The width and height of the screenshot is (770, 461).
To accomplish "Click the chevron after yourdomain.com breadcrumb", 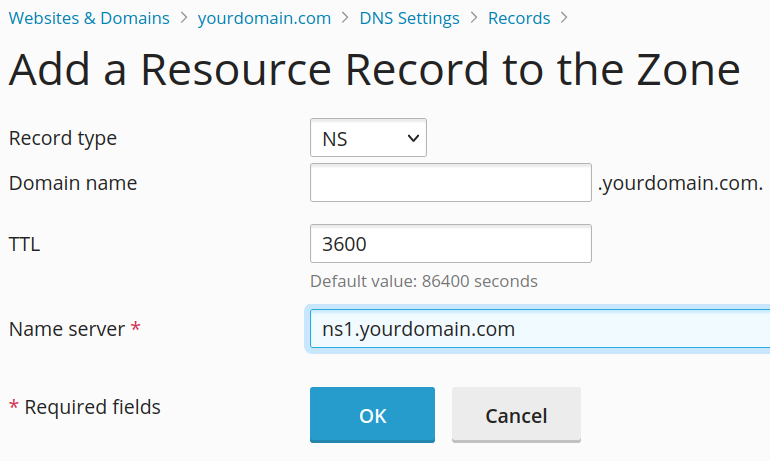I will (343, 18).
